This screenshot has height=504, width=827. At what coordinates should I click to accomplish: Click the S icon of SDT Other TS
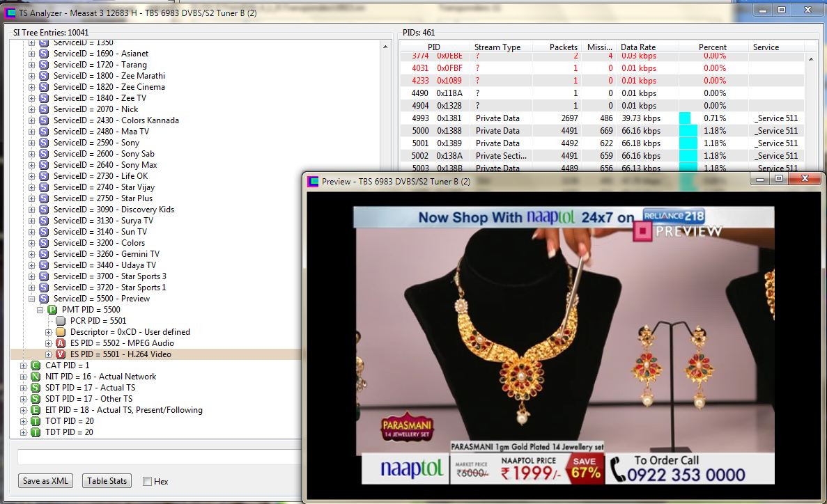click(36, 399)
